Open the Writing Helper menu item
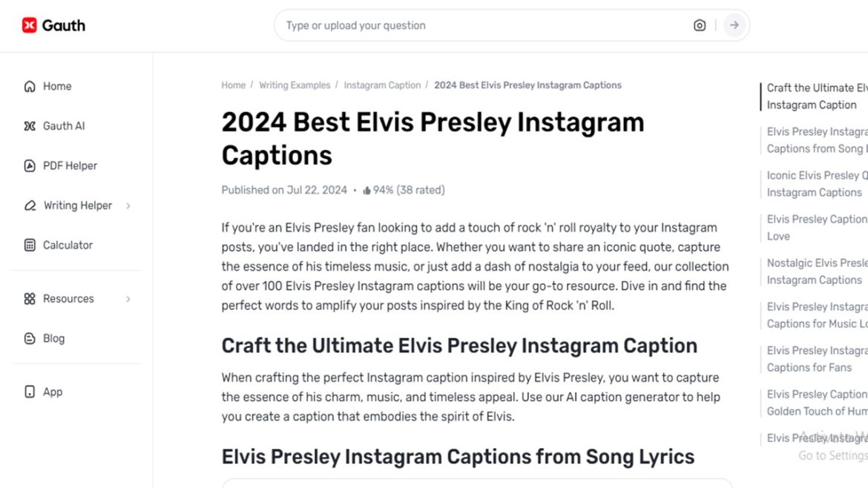This screenshot has width=868, height=488. tap(77, 205)
